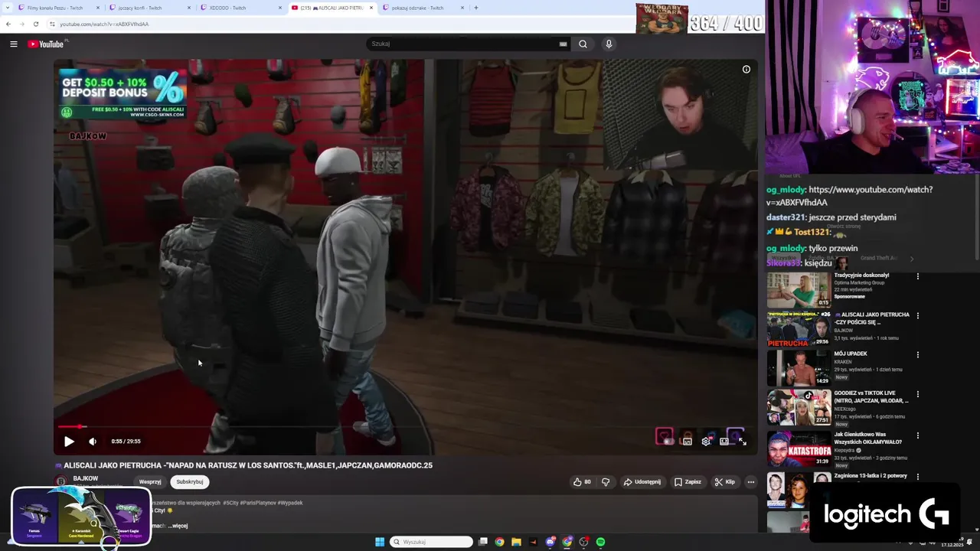Open the video info card icon
980x551 pixels.
[x=746, y=70]
